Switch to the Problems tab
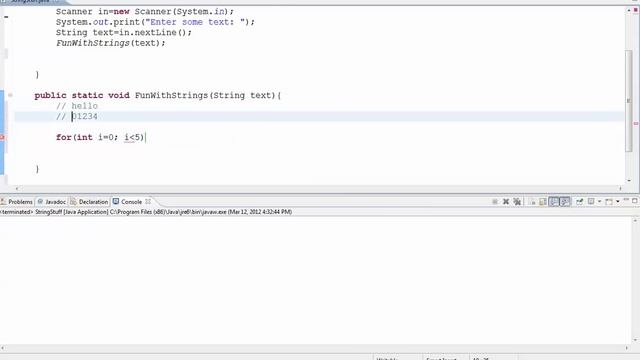This screenshot has height=360, width=640. [x=17, y=202]
